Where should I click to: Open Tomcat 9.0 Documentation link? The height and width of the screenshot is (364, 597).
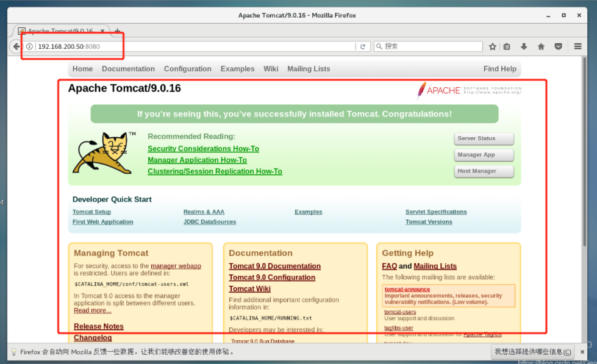[x=274, y=266]
